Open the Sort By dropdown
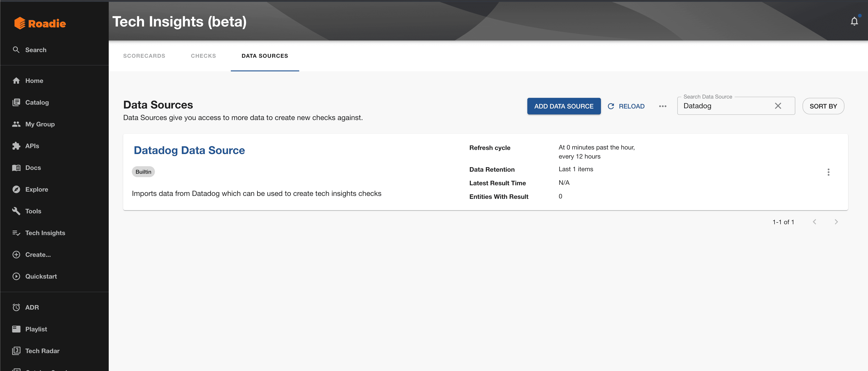 [823, 106]
